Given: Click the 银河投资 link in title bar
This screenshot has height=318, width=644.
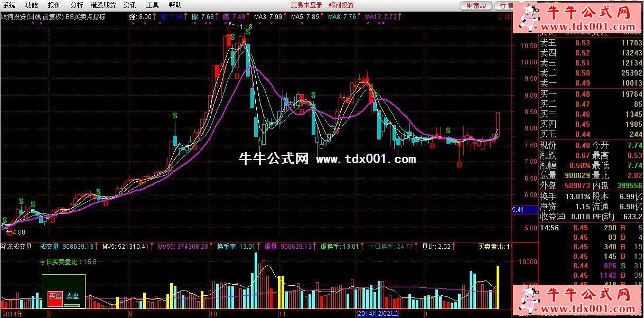Looking at the screenshot, I should point(341,5).
